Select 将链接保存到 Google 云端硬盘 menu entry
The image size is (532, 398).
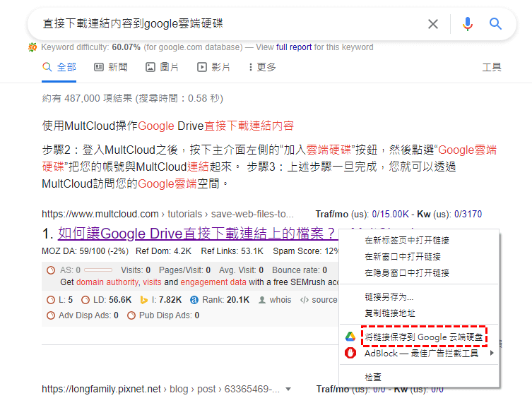click(x=424, y=337)
